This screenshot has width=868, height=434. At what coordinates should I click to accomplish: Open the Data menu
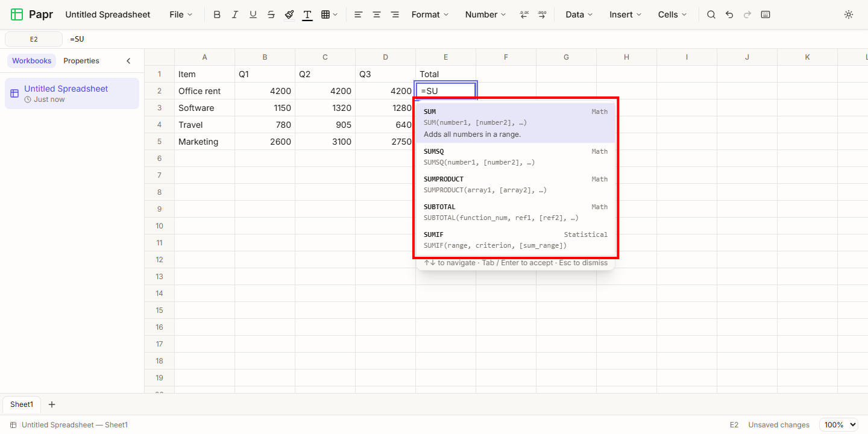tap(579, 14)
